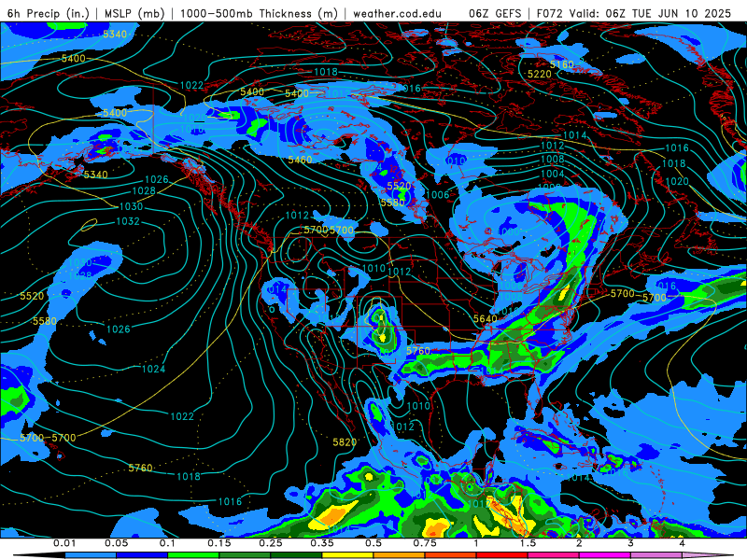Click the 5160 thickness contour label
The image size is (747, 560).
point(562,64)
